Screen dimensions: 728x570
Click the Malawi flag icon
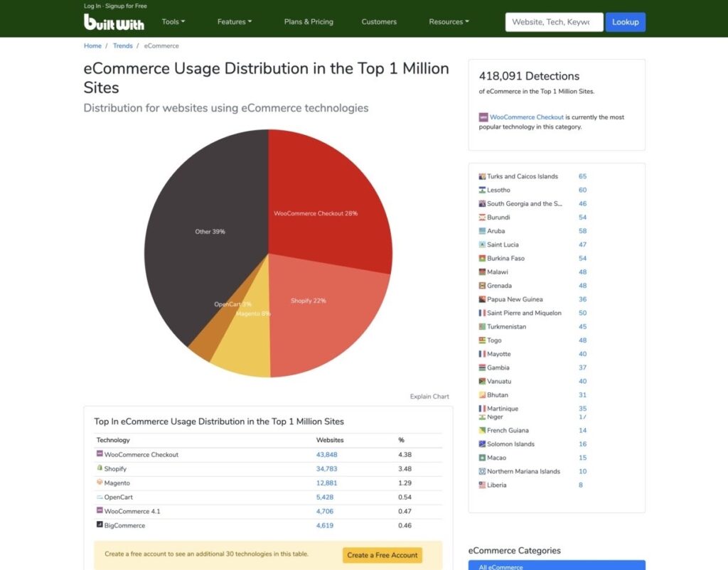pos(483,272)
